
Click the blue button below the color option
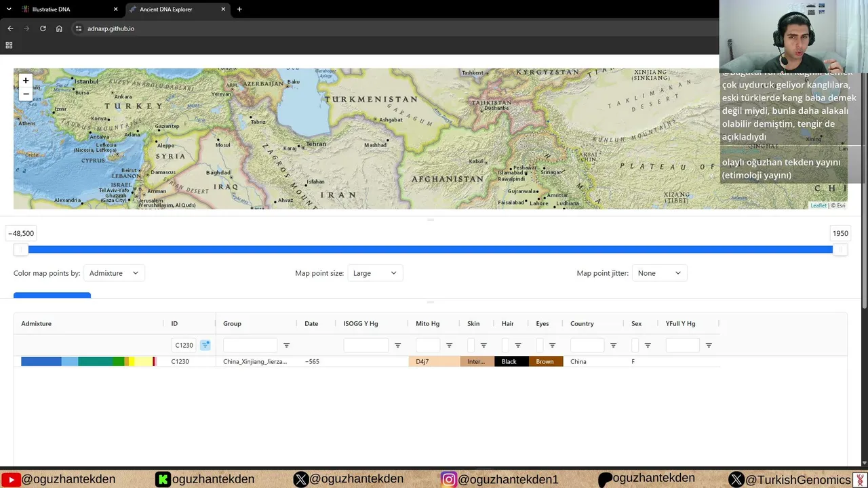(x=52, y=296)
